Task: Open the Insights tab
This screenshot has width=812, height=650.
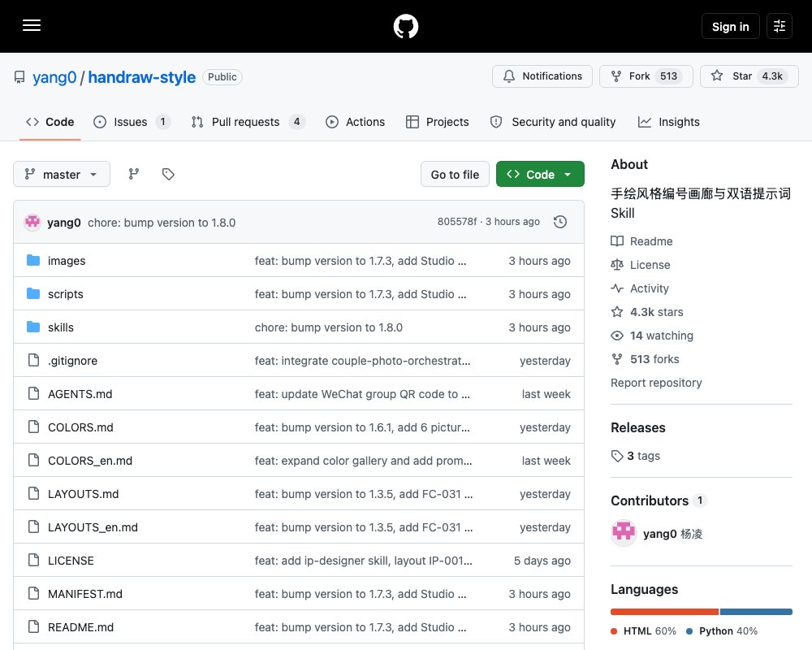Action: (x=668, y=122)
